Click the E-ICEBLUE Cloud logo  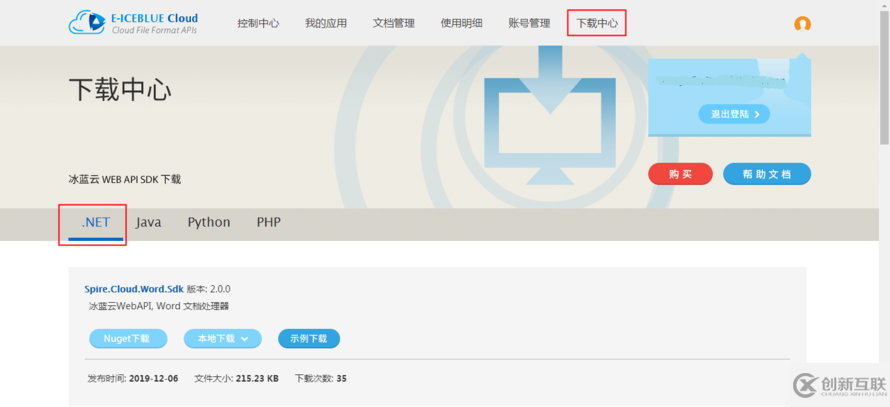point(133,23)
